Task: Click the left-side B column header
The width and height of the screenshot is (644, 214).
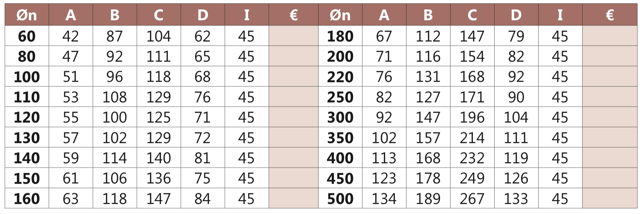Action: click(115, 15)
